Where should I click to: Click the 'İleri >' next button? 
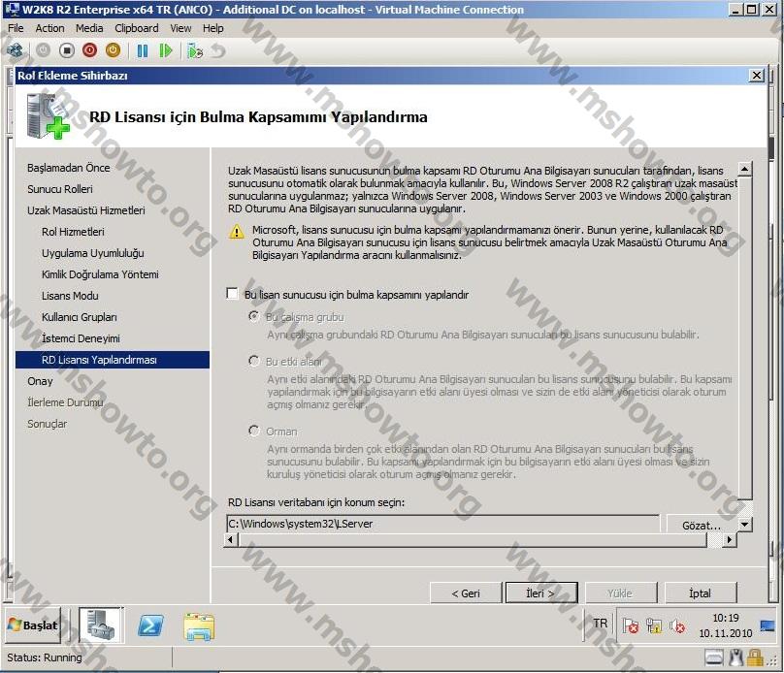click(541, 593)
